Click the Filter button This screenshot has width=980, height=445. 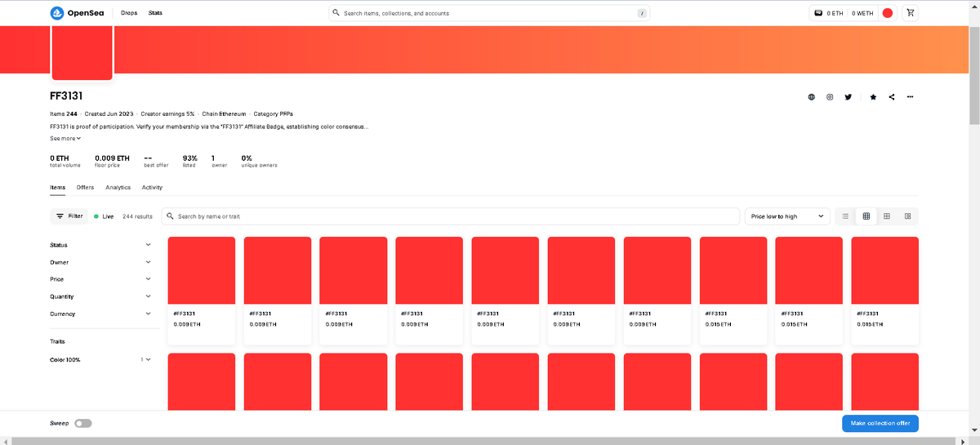point(69,216)
